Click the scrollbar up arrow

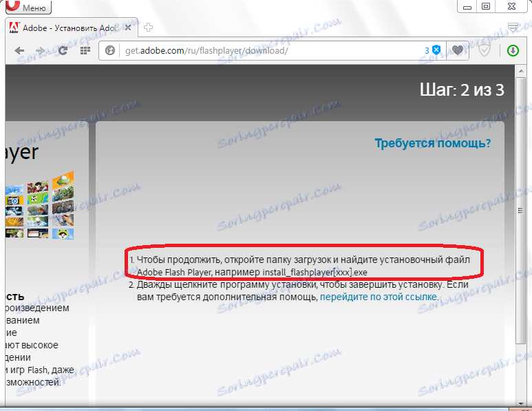pos(520,71)
